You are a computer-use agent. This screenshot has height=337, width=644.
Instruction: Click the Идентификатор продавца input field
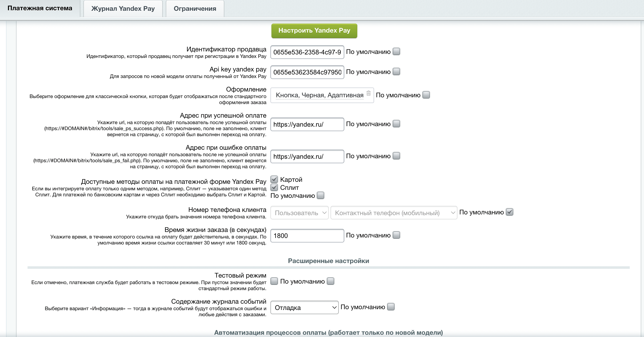point(307,52)
